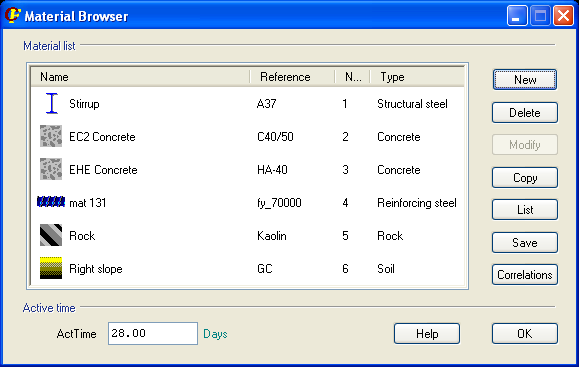Image resolution: width=579 pixels, height=367 pixels.
Task: Click the Concrete type of EHE Concrete row
Action: click(x=399, y=170)
